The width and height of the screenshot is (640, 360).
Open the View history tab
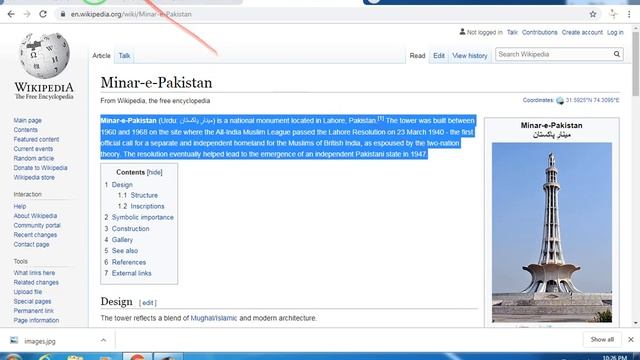[470, 56]
